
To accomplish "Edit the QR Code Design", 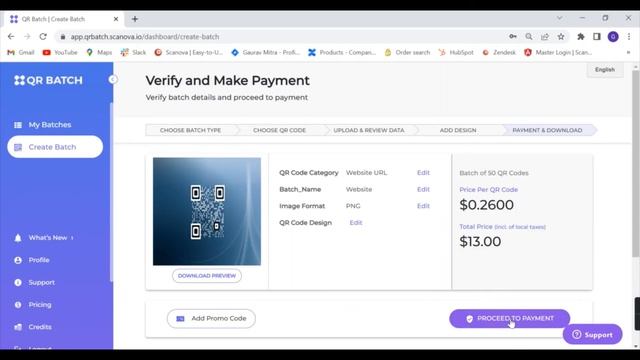I will (356, 223).
